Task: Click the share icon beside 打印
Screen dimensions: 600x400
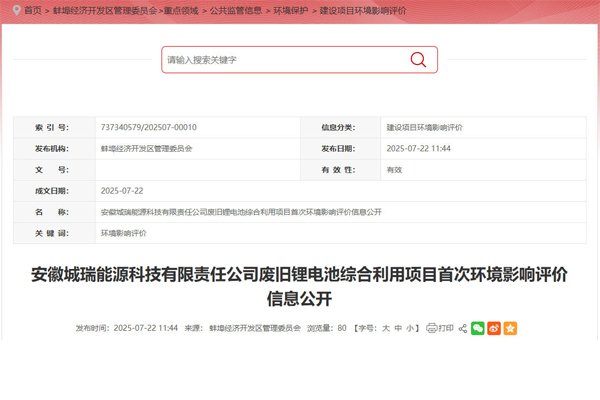Action: (462, 327)
